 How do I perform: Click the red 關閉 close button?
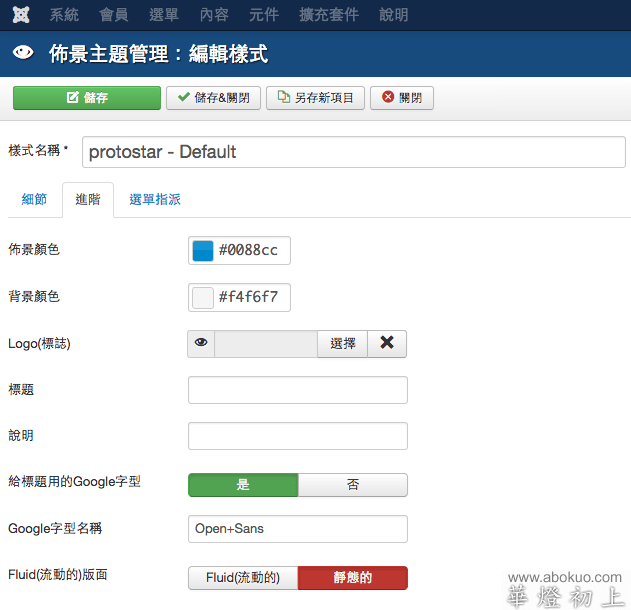click(402, 98)
